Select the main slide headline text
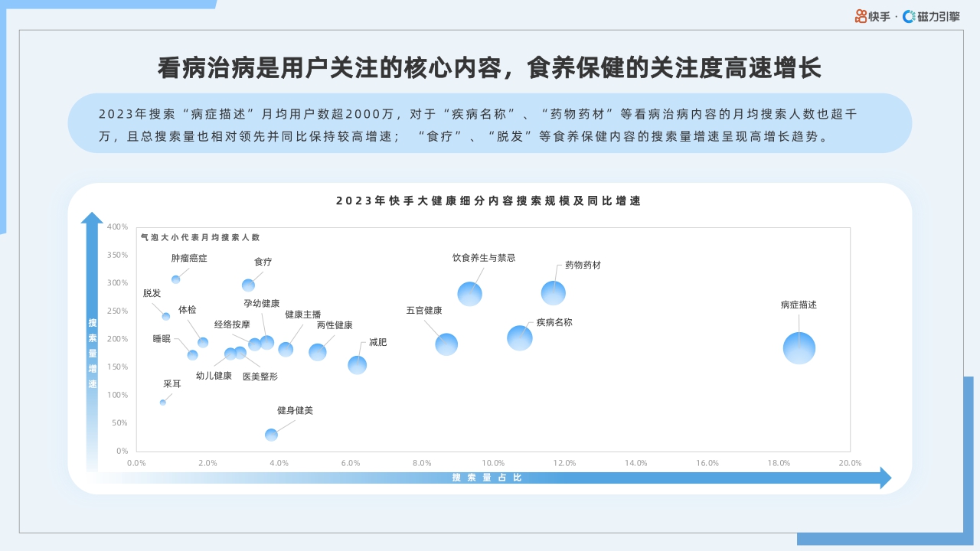 point(490,65)
